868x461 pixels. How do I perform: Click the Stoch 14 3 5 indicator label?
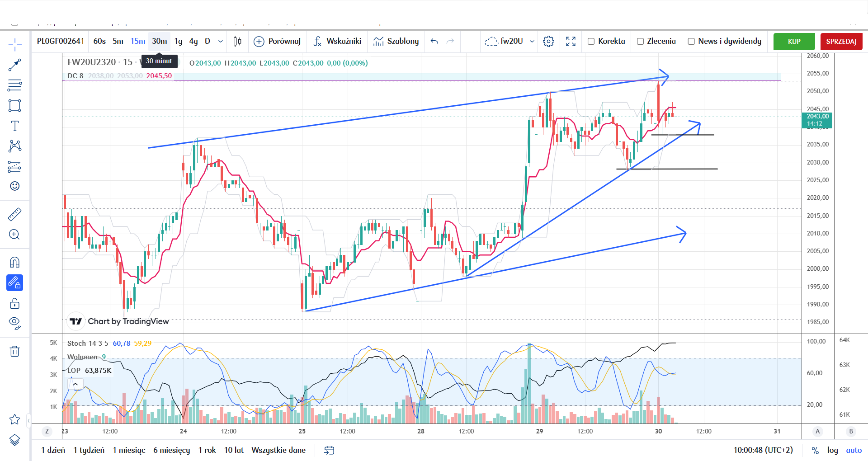[88, 343]
